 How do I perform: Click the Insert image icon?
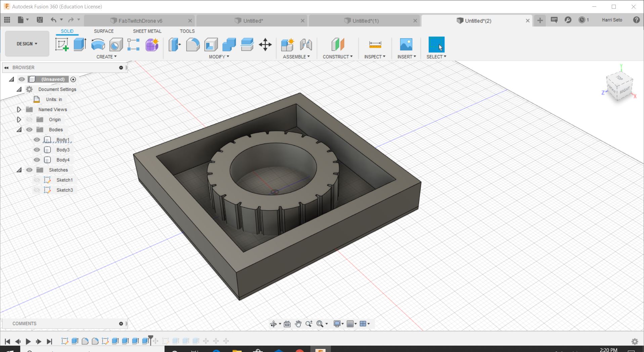pyautogui.click(x=406, y=45)
